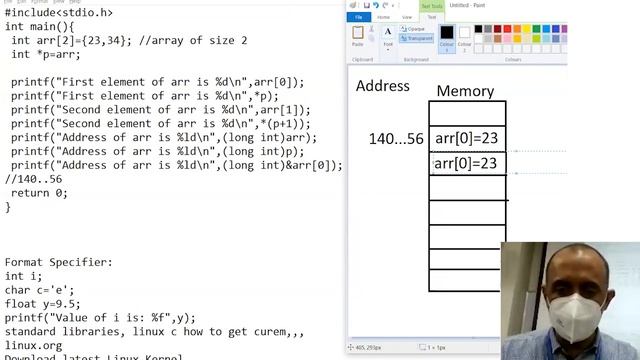Open the Font dropdown in the Paint ribbon
The image size is (640, 360).
388,38
